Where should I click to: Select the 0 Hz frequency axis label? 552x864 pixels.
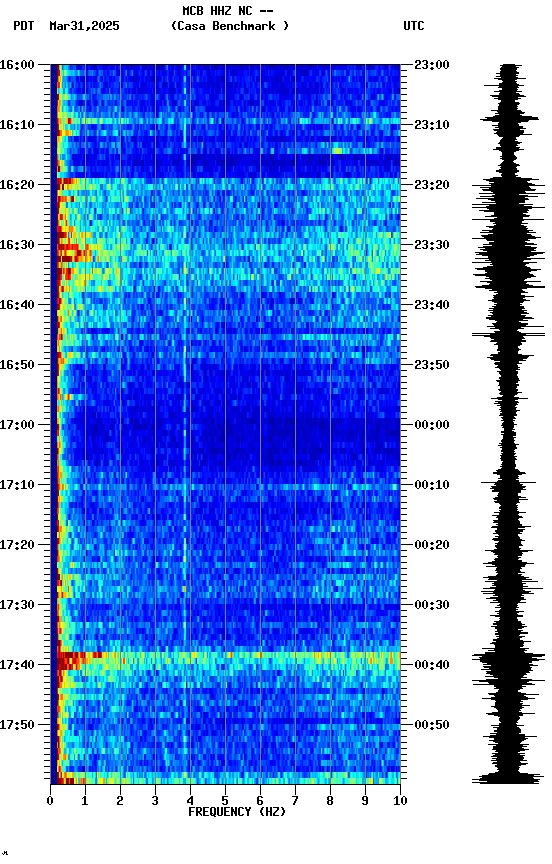pyautogui.click(x=50, y=801)
